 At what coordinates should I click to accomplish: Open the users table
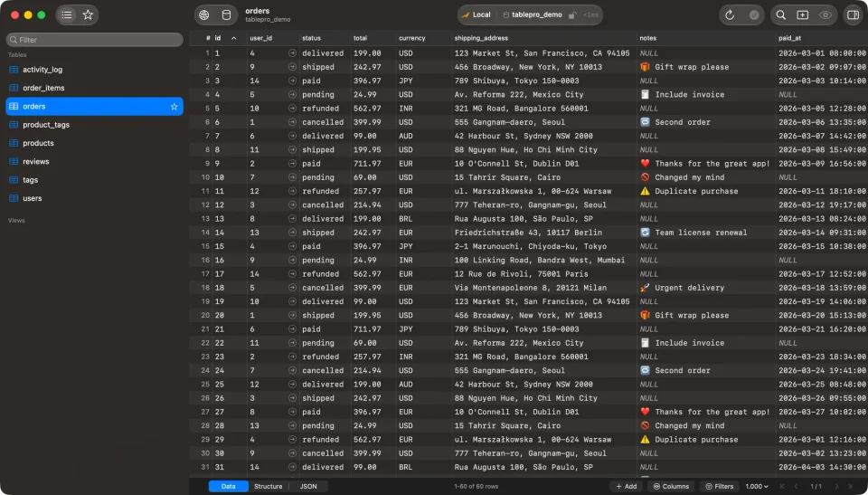(95, 198)
